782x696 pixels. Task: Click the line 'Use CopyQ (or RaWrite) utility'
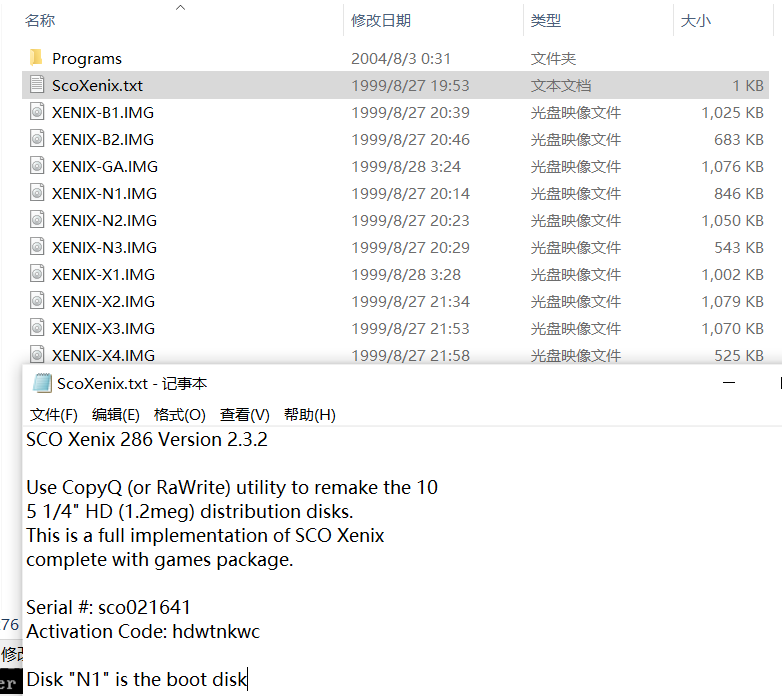pyautogui.click(x=232, y=487)
